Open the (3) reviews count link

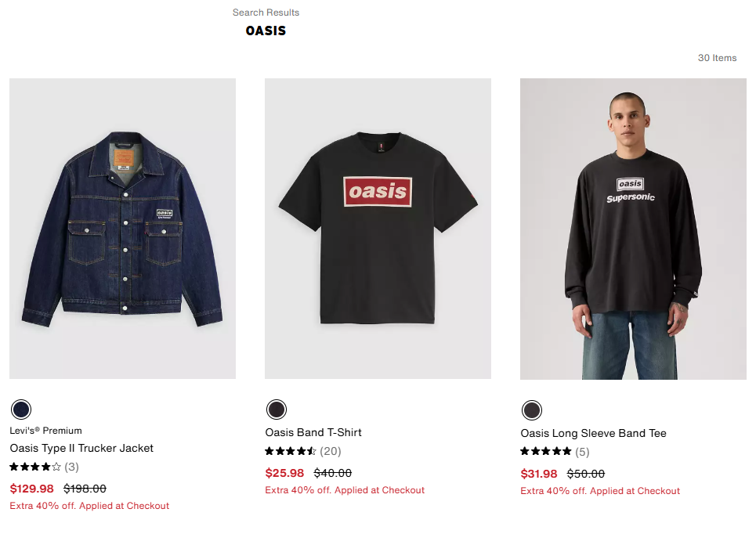(x=72, y=467)
